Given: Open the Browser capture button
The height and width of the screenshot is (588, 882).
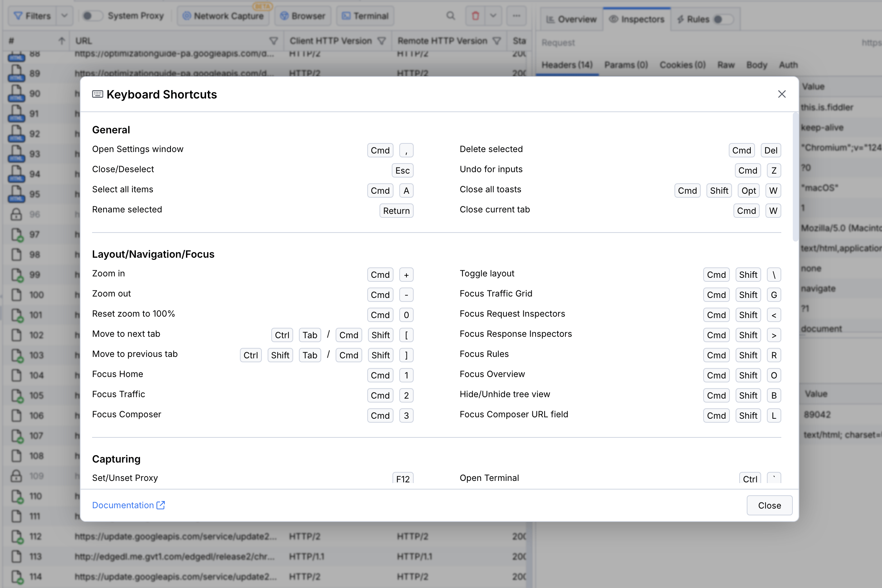Looking at the screenshot, I should point(303,16).
